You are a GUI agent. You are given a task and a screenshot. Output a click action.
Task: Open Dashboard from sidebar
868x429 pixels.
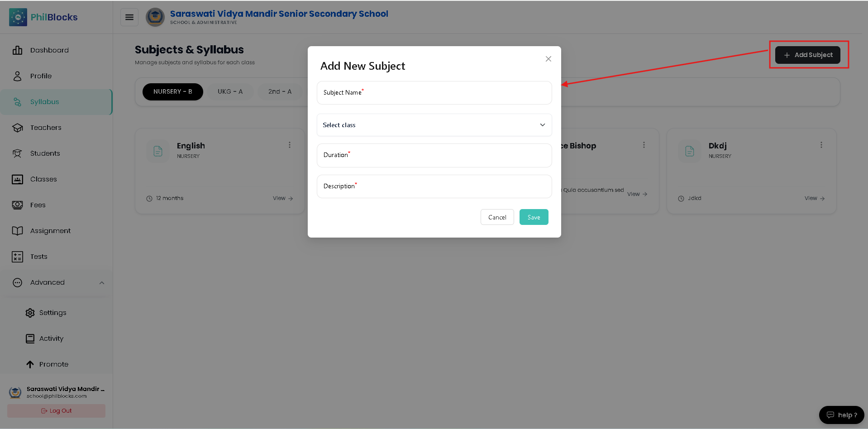(x=57, y=50)
